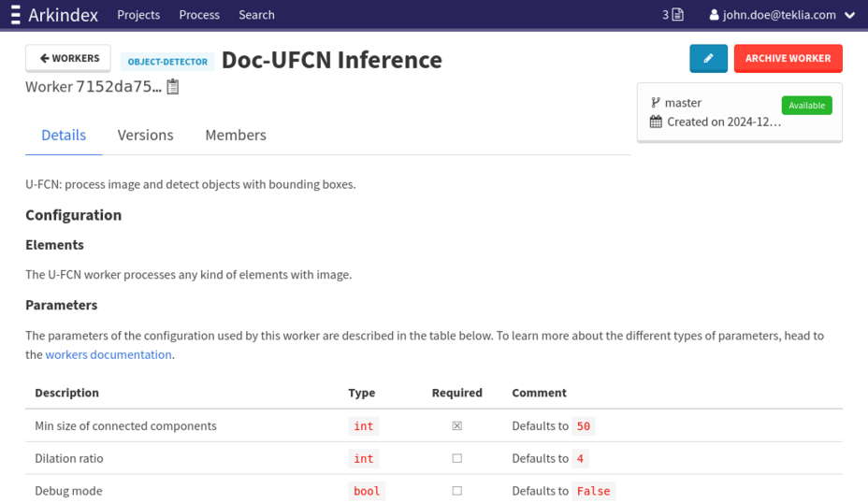This screenshot has width=868, height=503.
Task: Click the 'Debug mode' description cell
Action: pyautogui.click(x=68, y=491)
